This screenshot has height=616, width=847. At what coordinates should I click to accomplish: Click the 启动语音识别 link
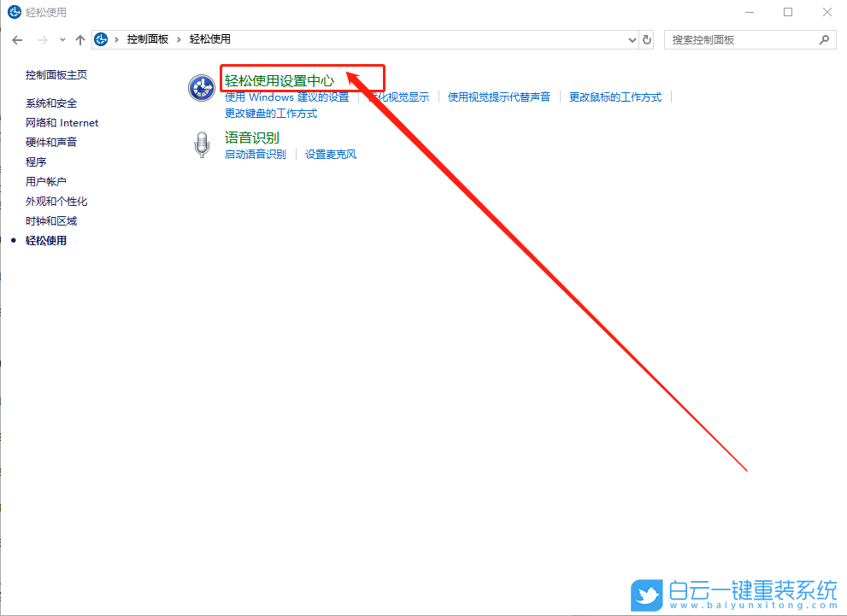(256, 154)
